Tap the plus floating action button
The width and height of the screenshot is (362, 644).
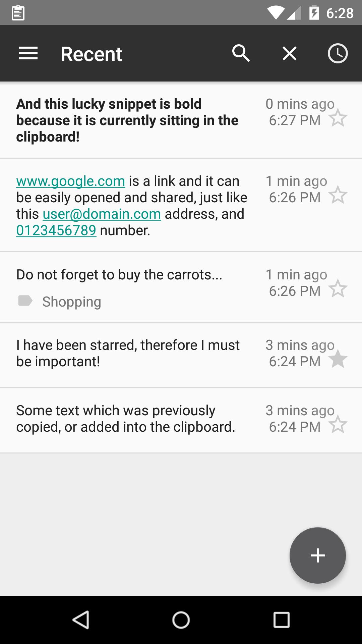[x=317, y=555]
